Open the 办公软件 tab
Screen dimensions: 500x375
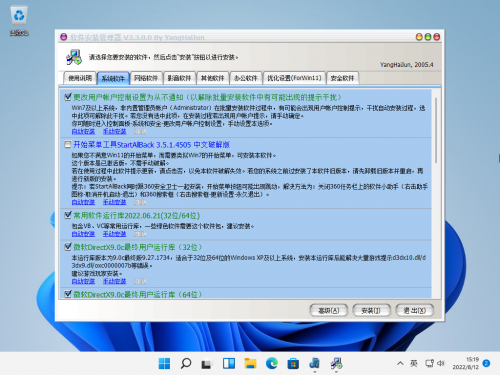click(246, 78)
